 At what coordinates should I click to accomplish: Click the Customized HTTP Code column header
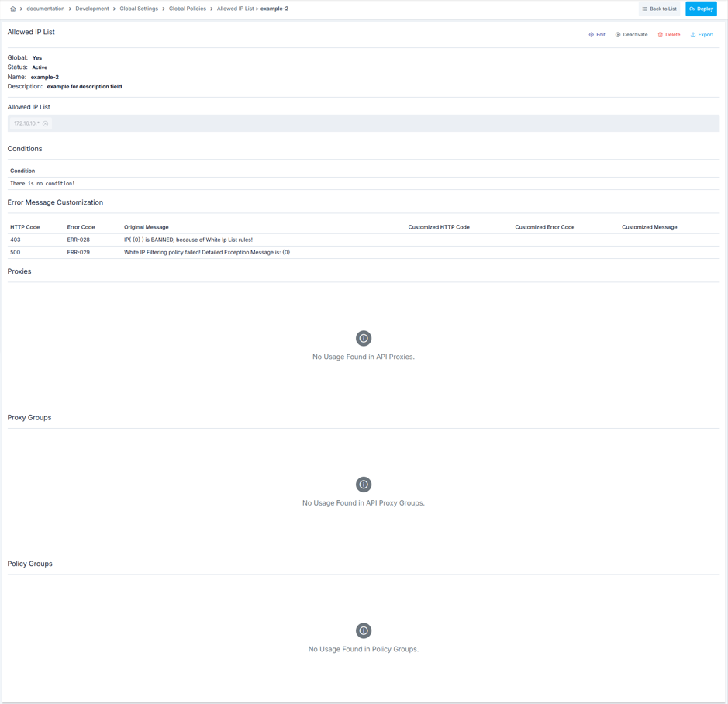pos(439,227)
